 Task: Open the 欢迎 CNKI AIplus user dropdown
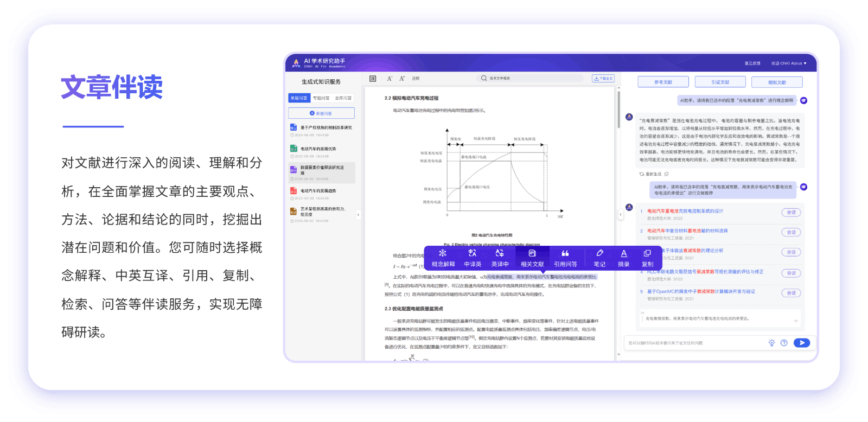tap(789, 63)
